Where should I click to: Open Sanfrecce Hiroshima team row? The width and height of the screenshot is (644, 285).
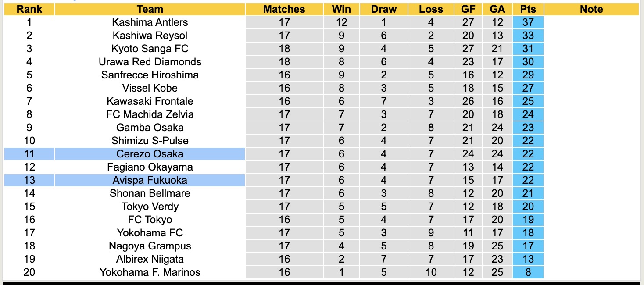[x=150, y=75]
